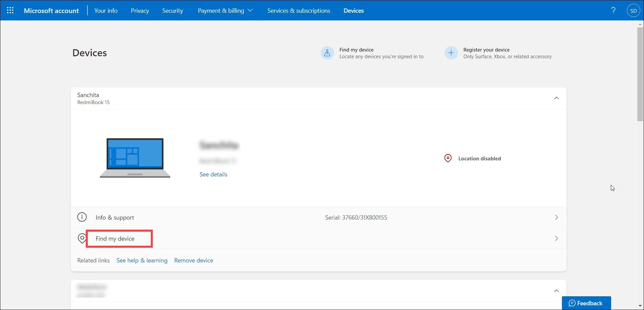
Task: Open the Privacy tab
Action: coord(140,11)
